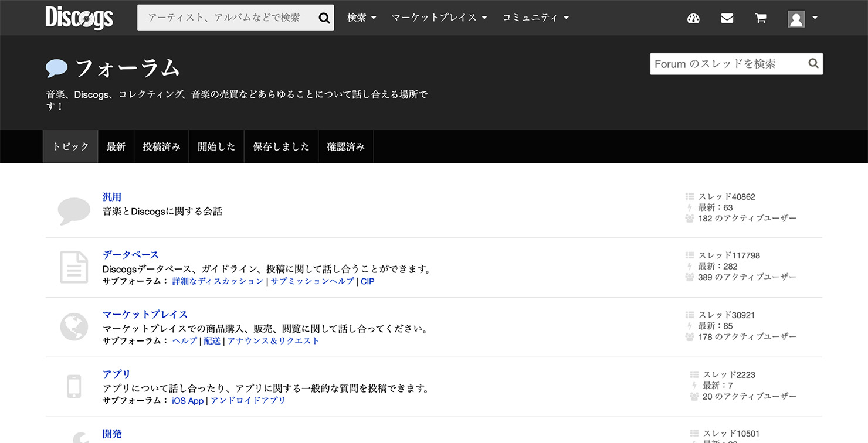This screenshot has width=868, height=443.
Task: Open the アンドロイドアプリ subforum link
Action: tap(248, 401)
